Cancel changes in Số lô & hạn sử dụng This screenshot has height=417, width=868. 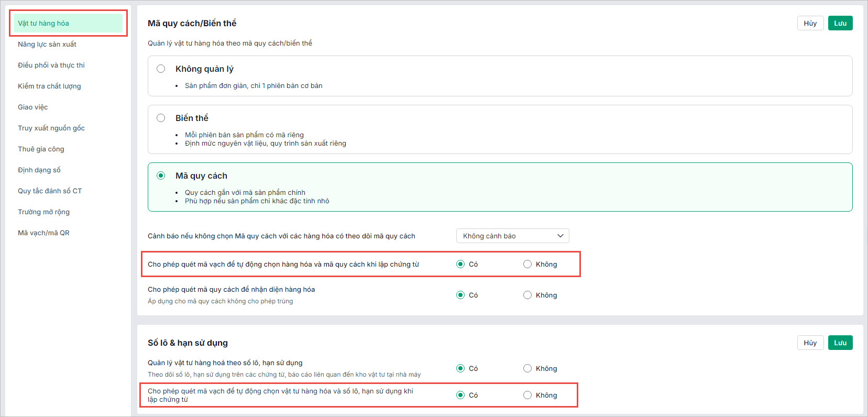[x=810, y=343]
